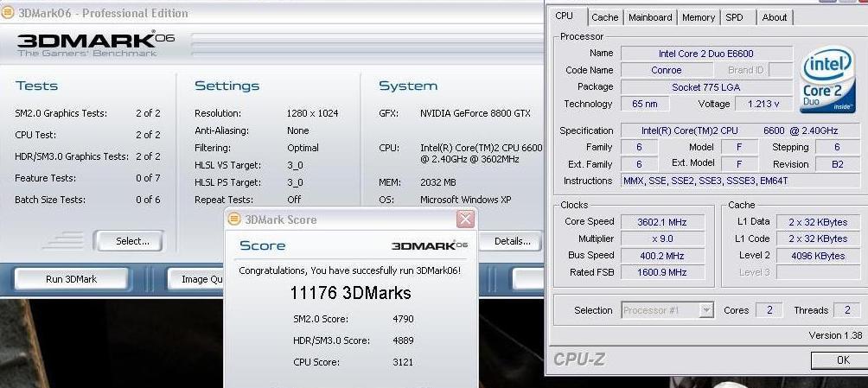Click the Details... button under System
The width and height of the screenshot is (868, 388).
(512, 241)
